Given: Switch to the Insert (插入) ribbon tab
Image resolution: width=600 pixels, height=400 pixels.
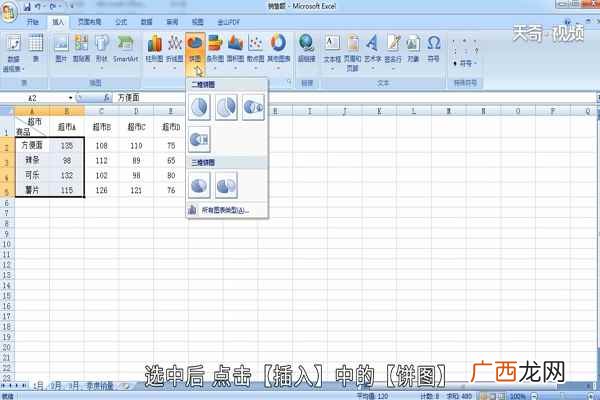Looking at the screenshot, I should (58, 22).
